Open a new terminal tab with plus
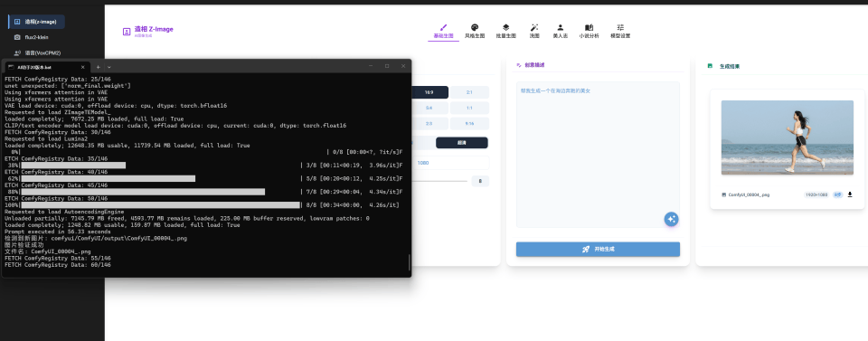The height and width of the screenshot is (341, 868). (98, 66)
